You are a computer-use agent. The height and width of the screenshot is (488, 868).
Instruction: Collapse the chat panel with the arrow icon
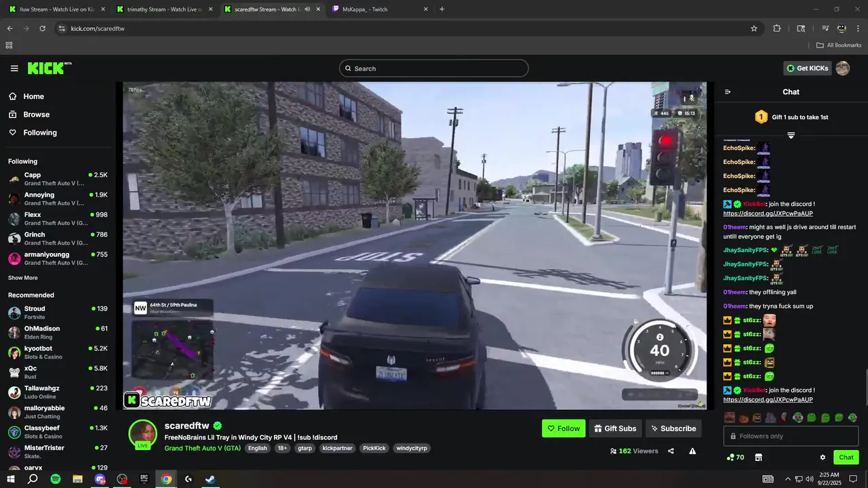(728, 92)
